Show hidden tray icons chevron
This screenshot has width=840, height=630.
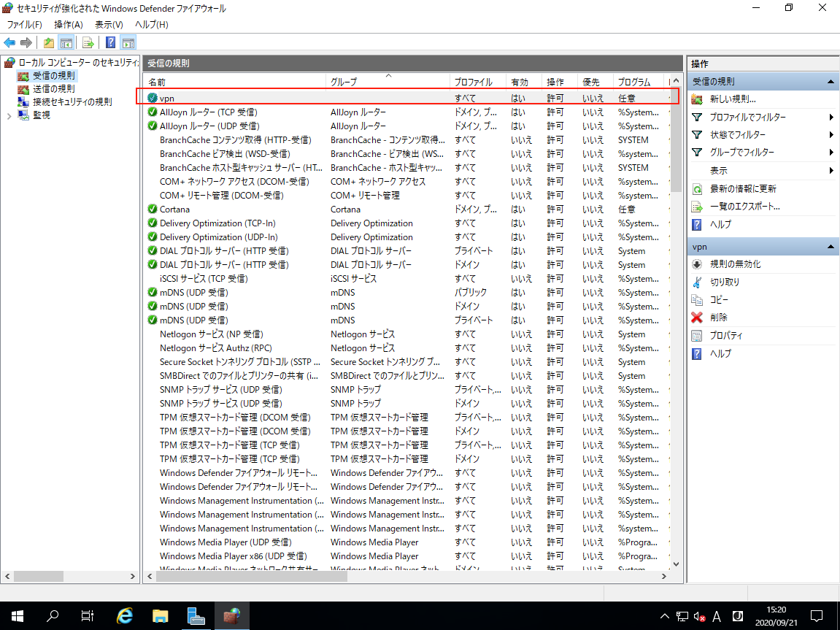click(664, 615)
